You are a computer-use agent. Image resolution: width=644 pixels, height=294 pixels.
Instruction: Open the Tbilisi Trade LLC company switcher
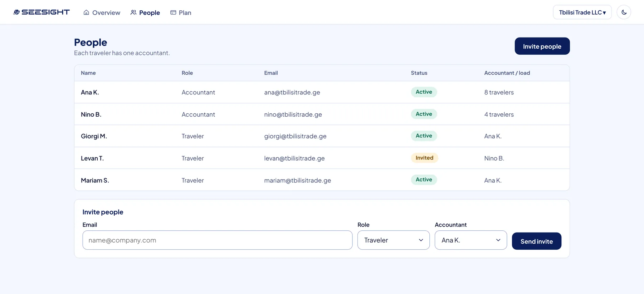coord(582,12)
